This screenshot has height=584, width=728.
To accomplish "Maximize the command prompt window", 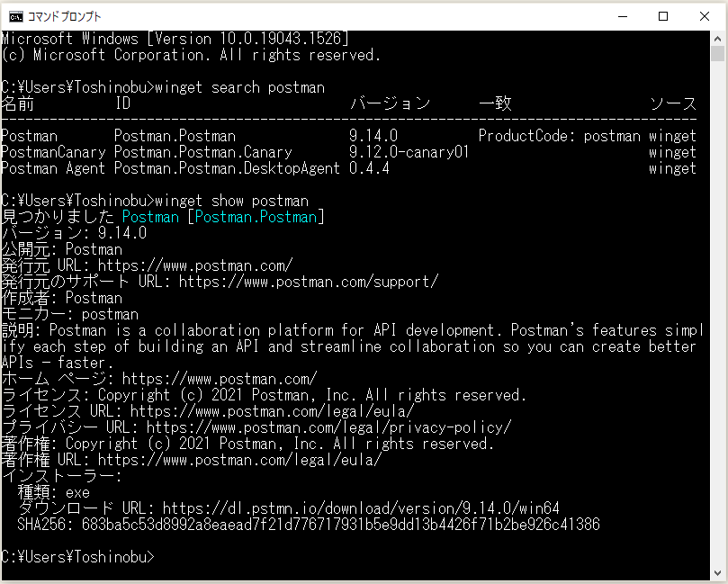I will tap(663, 15).
